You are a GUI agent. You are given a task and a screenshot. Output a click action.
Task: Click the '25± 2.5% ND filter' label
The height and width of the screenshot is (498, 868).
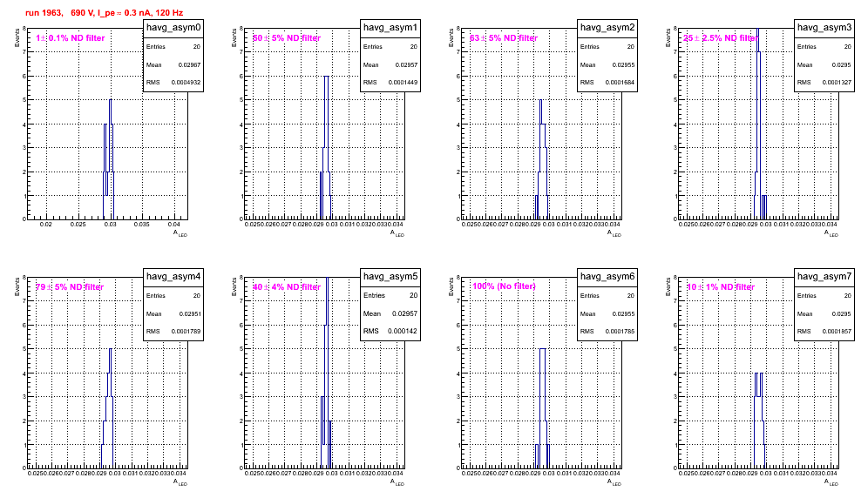coord(721,38)
